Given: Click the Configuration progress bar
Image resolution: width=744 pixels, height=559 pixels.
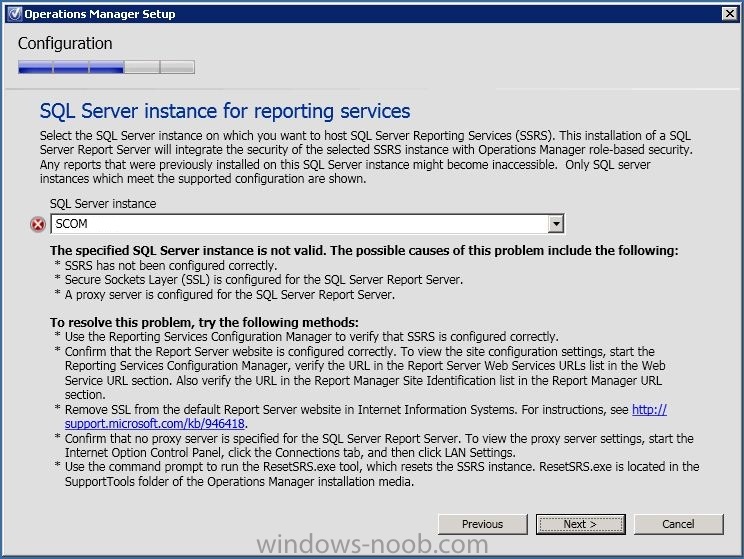Looking at the screenshot, I should point(106,67).
